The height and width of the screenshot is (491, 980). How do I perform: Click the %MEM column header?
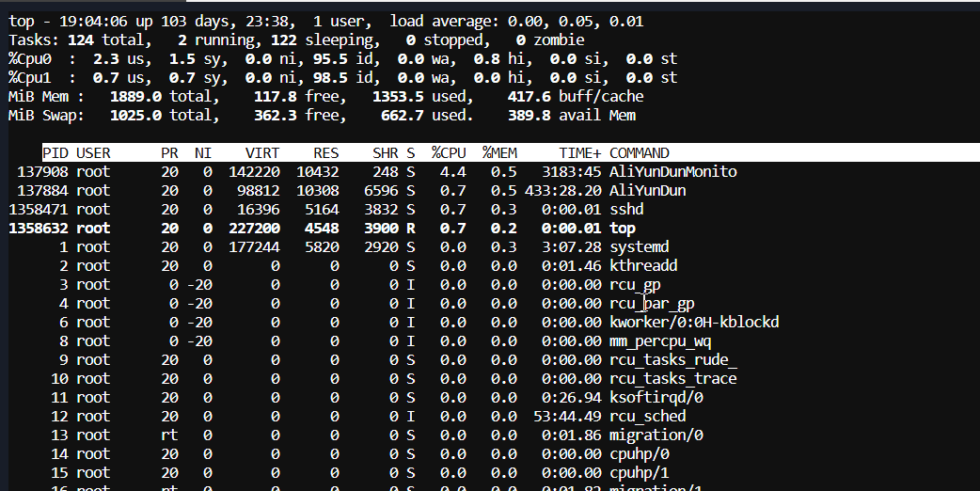(x=500, y=153)
